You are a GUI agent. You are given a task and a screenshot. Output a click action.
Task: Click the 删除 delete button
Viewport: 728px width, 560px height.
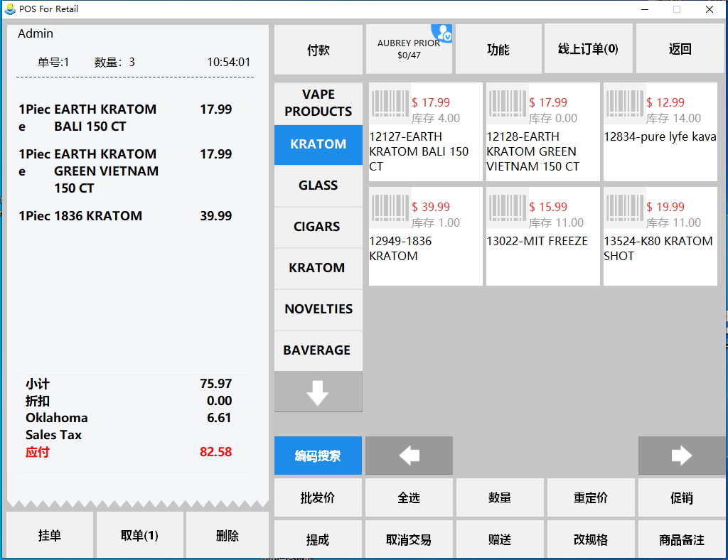coord(227,535)
